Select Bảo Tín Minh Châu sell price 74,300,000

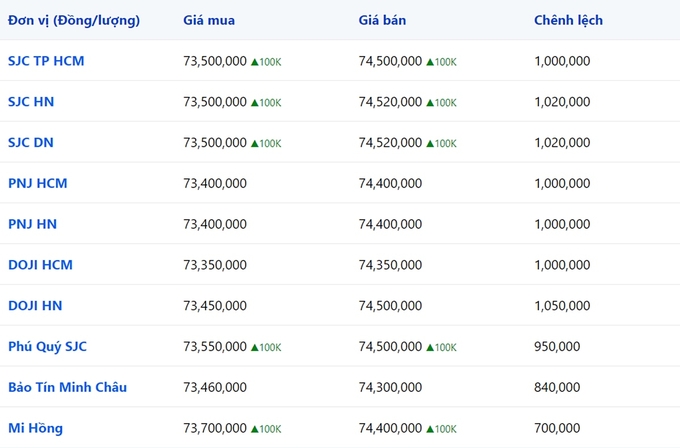click(390, 387)
